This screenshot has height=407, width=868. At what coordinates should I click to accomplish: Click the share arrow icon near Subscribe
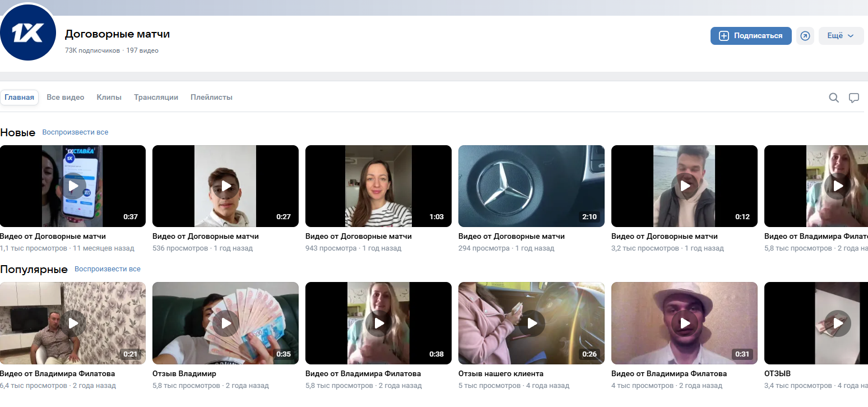click(x=805, y=36)
